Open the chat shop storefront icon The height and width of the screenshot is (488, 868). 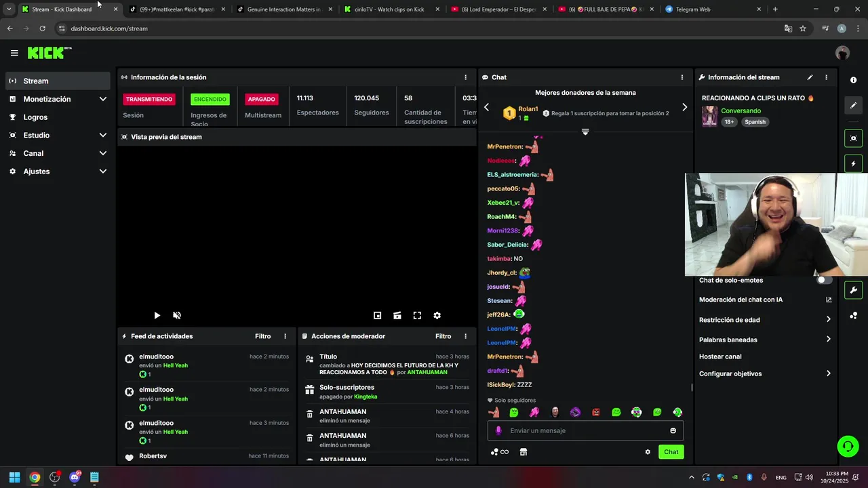pos(524,452)
